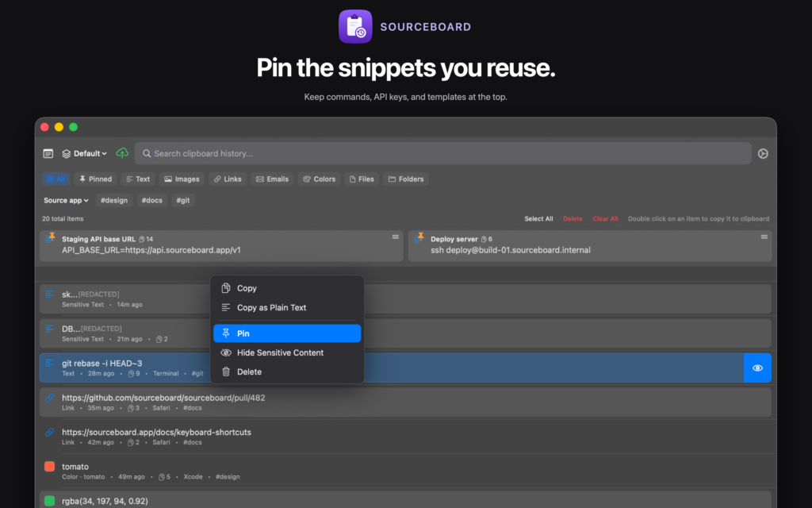
Task: Click the pin icon on Staging API base URL card
Action: coord(50,237)
